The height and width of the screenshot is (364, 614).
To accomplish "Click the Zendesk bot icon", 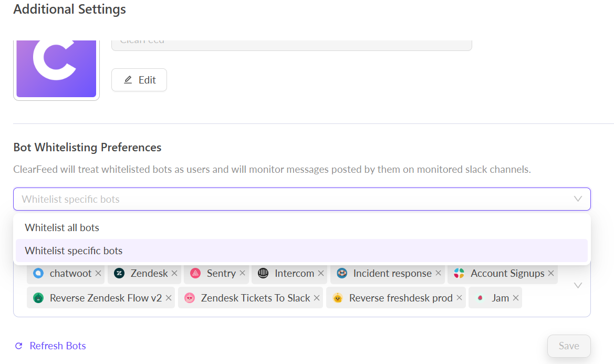I will click(119, 273).
